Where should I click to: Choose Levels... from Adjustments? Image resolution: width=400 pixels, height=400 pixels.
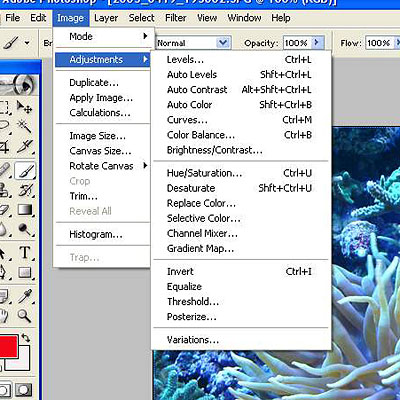(241, 60)
